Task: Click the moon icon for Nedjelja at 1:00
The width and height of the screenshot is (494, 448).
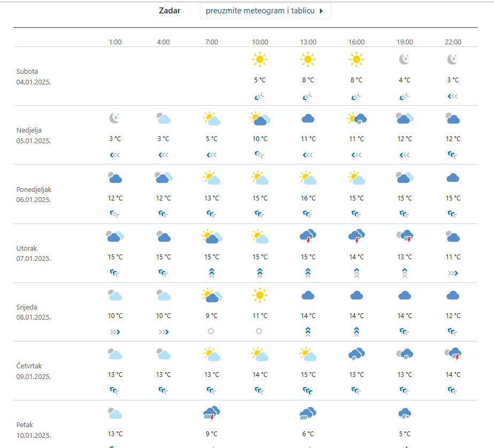Action: point(115,118)
